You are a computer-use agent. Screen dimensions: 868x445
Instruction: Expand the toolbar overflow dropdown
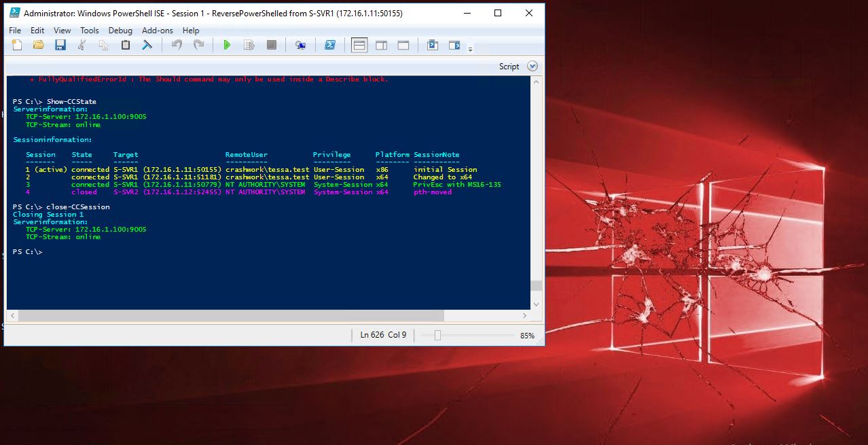pyautogui.click(x=470, y=48)
